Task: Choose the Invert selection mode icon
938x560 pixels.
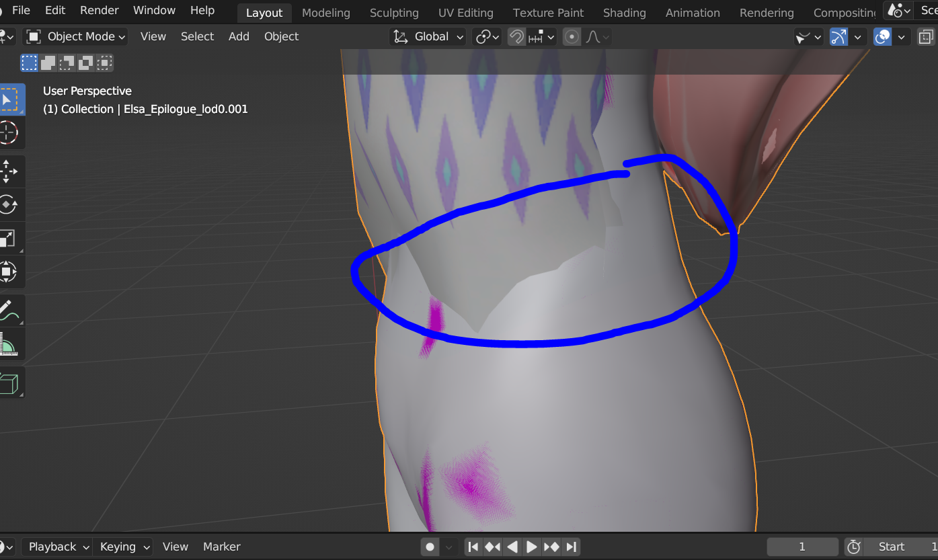Action: tap(85, 63)
